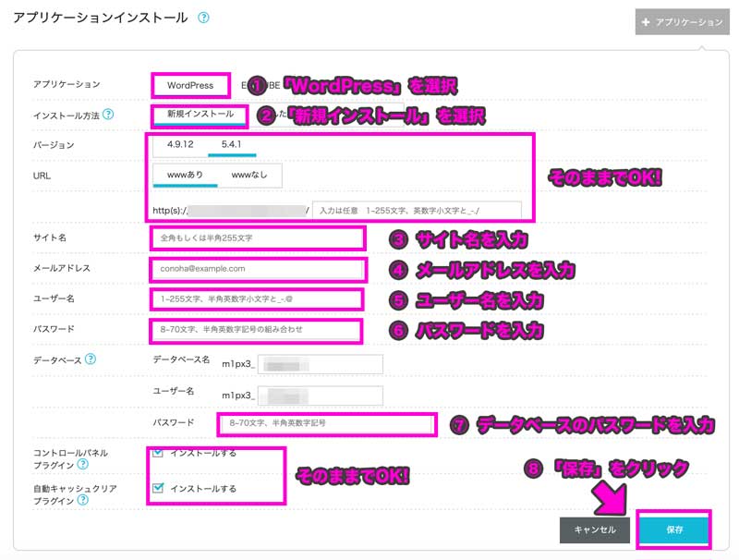Viewport: 739px width, 560px height.
Task: Toggle コントロールパネルプラグイン インストールする checkbox
Action: pos(158,453)
